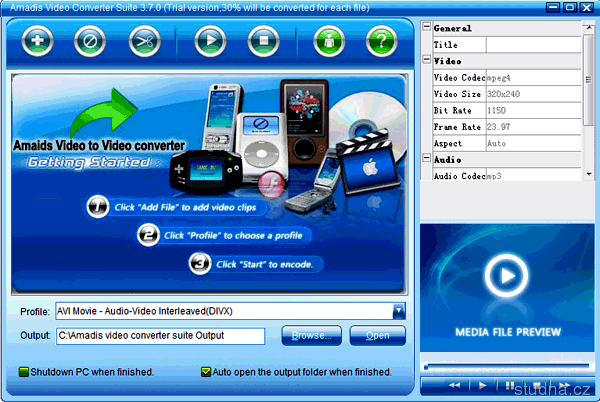The height and width of the screenshot is (402, 600).
Task: Click the preview seek slider bar
Action: point(507,367)
